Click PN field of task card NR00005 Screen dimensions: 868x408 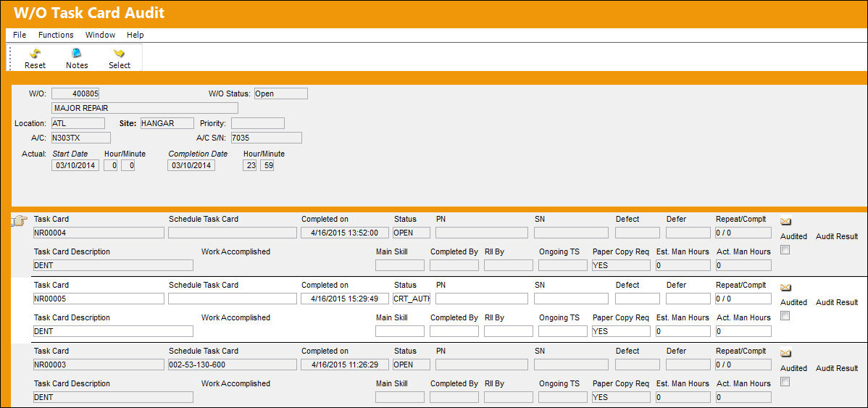point(483,299)
